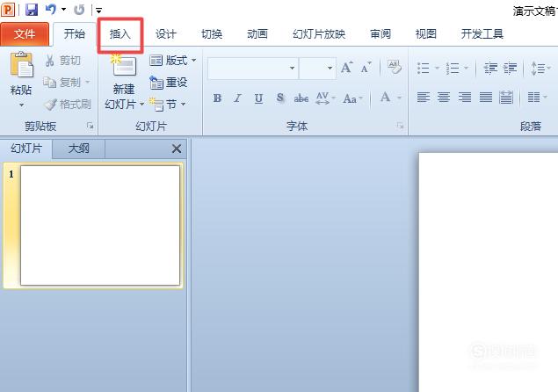Open the 节 section dropdown
The width and height of the screenshot is (558, 392).
point(167,105)
